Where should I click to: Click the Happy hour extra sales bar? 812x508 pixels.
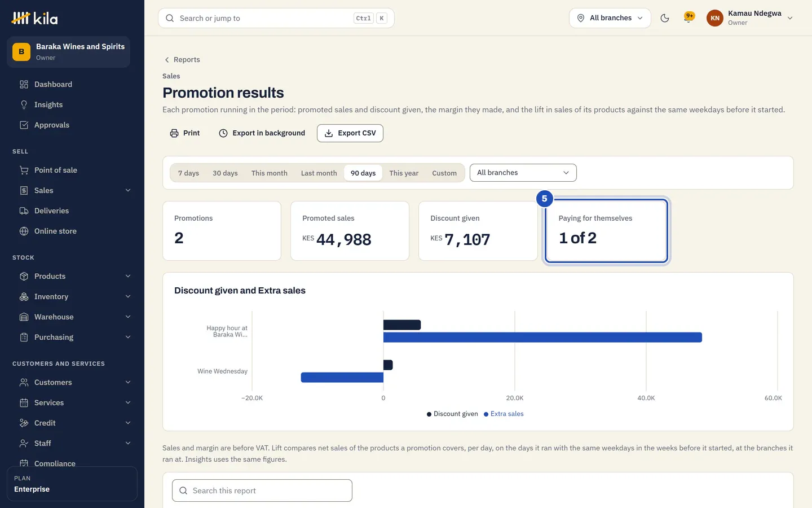click(542, 338)
